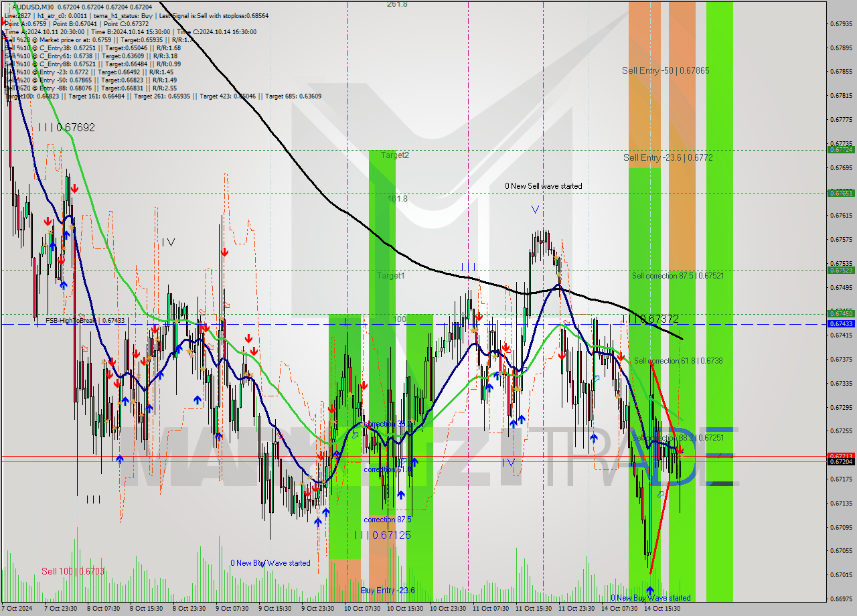Click the 'I I I 0.67372' wave label
This screenshot has height=616, width=857.
[650, 319]
